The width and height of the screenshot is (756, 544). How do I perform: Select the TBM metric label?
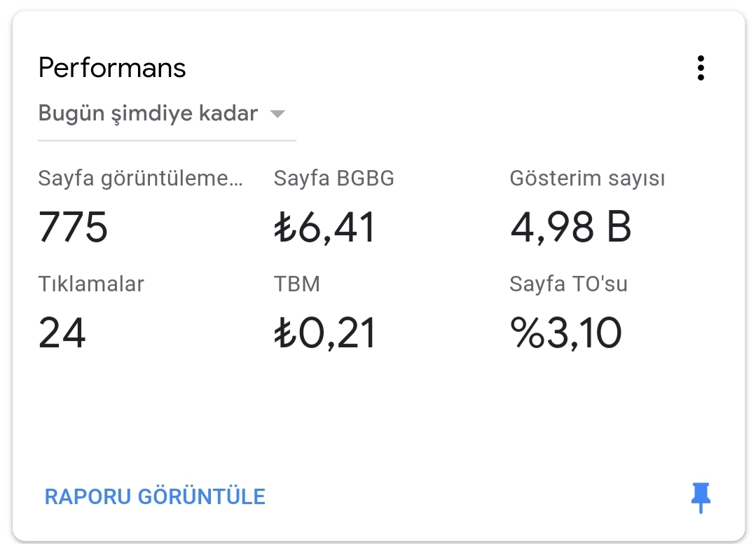297,284
